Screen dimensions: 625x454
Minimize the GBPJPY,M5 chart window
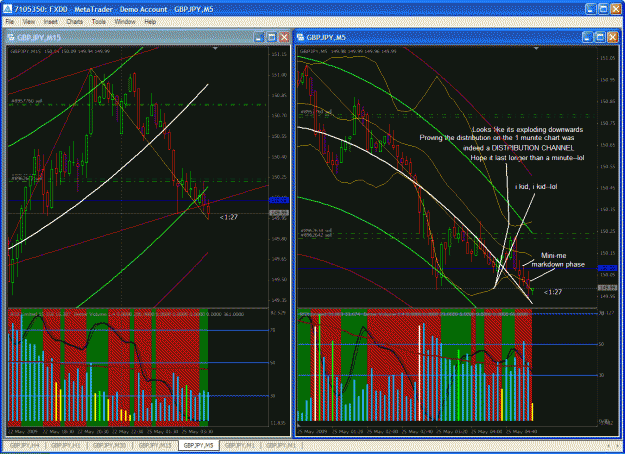tap(587, 37)
